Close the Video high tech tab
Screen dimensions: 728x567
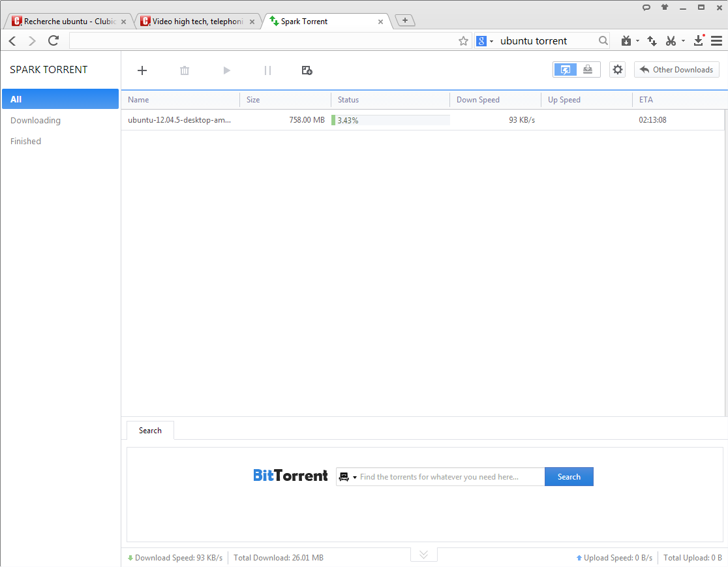pos(252,22)
